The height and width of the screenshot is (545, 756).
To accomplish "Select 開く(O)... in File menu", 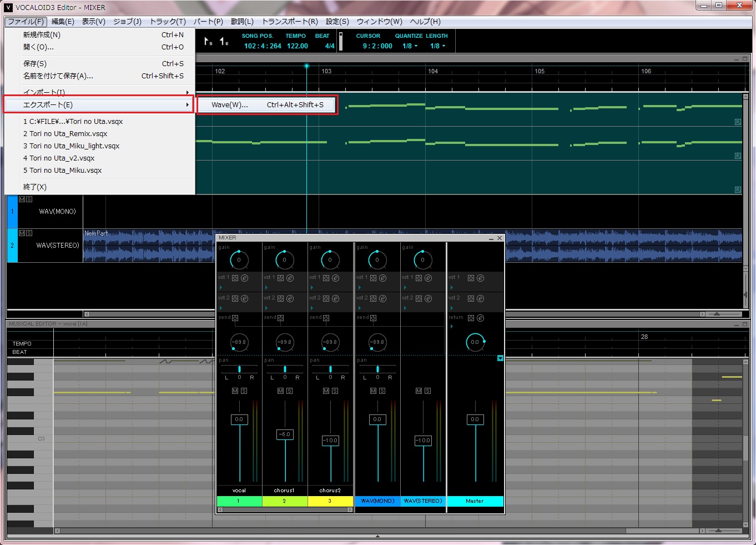I will tap(100, 47).
